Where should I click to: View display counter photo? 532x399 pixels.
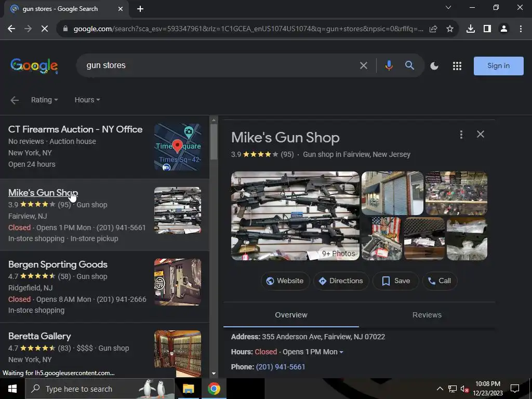click(x=456, y=193)
